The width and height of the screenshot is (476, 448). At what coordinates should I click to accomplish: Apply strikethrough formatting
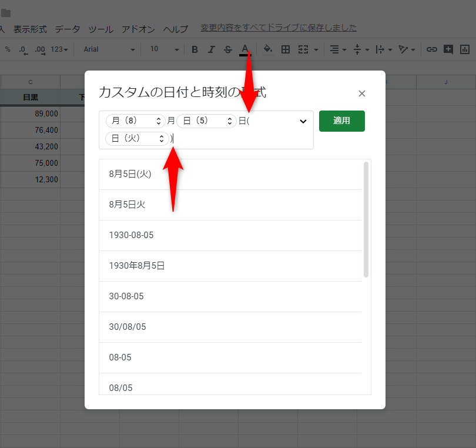227,49
